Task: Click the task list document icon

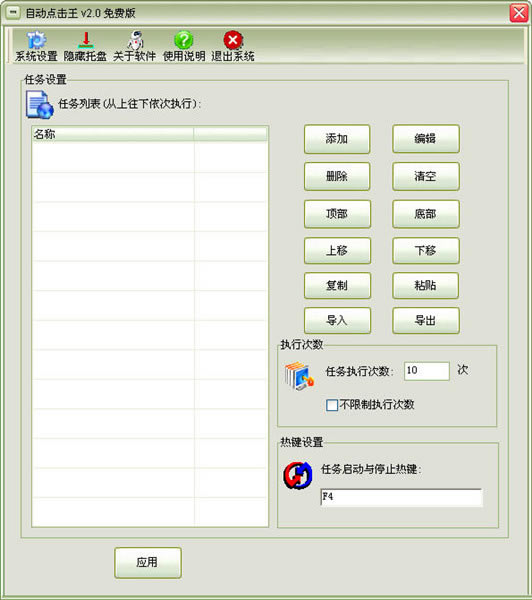Action: [x=39, y=104]
